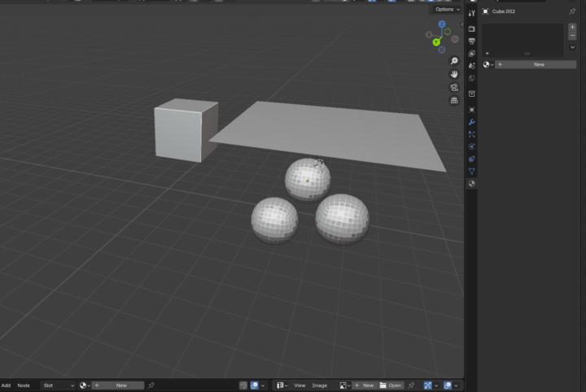
Task: Toggle the snap button in shader footer
Action: point(243,385)
